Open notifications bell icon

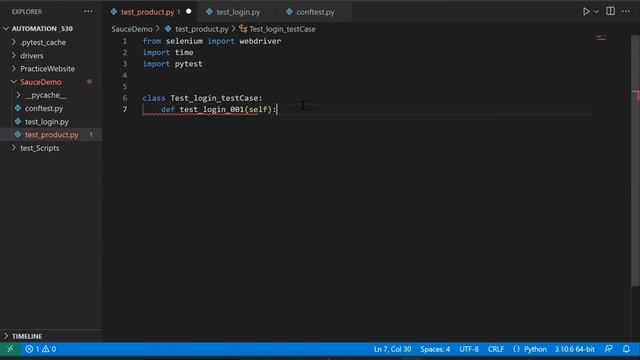[x=626, y=349]
